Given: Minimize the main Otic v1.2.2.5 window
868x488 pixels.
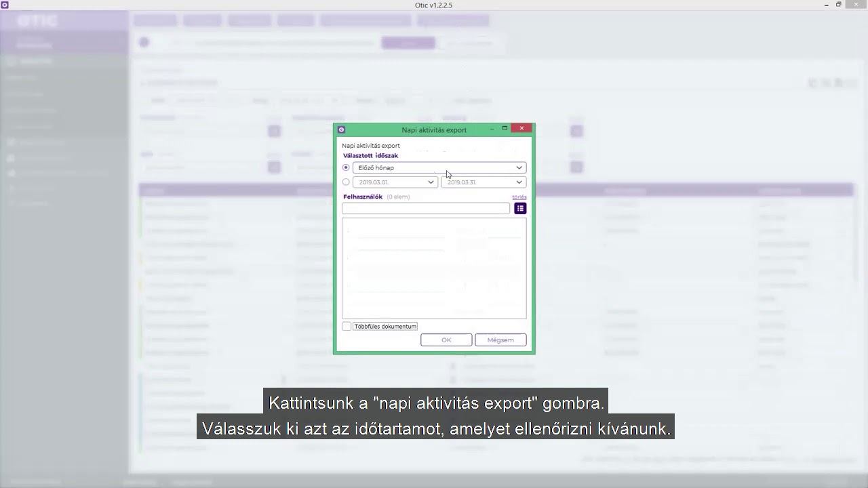Looking at the screenshot, I should pos(826,5).
